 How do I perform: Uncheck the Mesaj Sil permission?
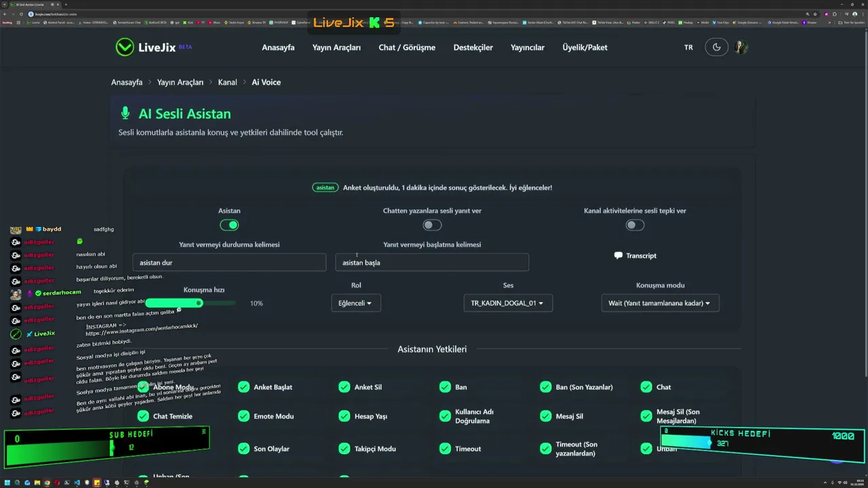point(545,416)
